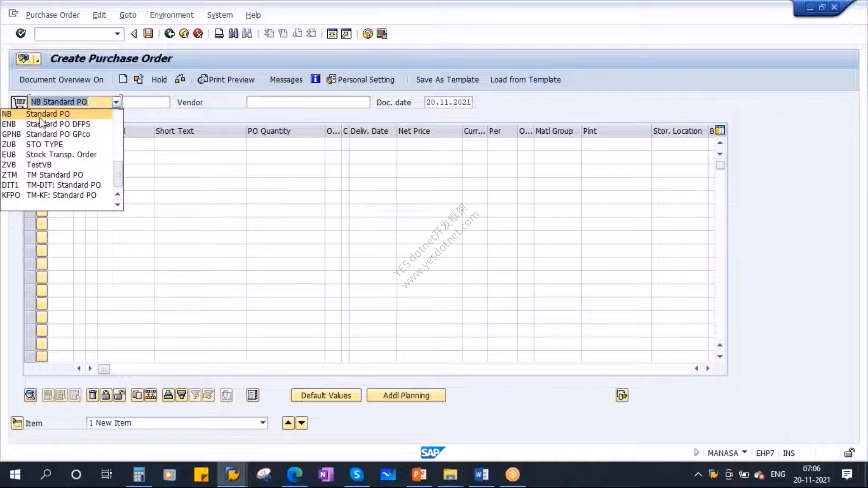
Task: Click the blue Information icon
Action: (315, 79)
